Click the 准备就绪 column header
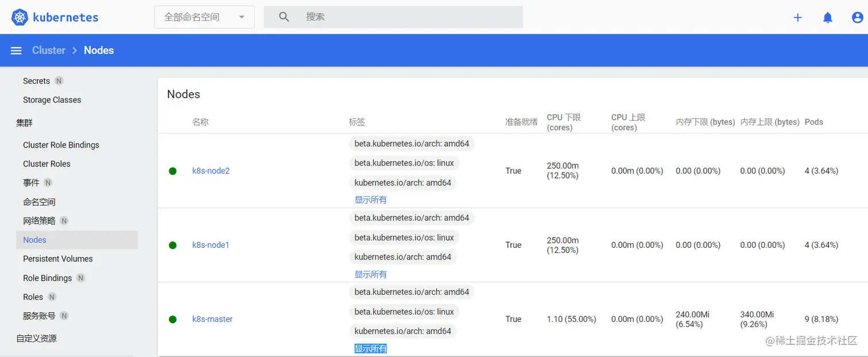 521,122
